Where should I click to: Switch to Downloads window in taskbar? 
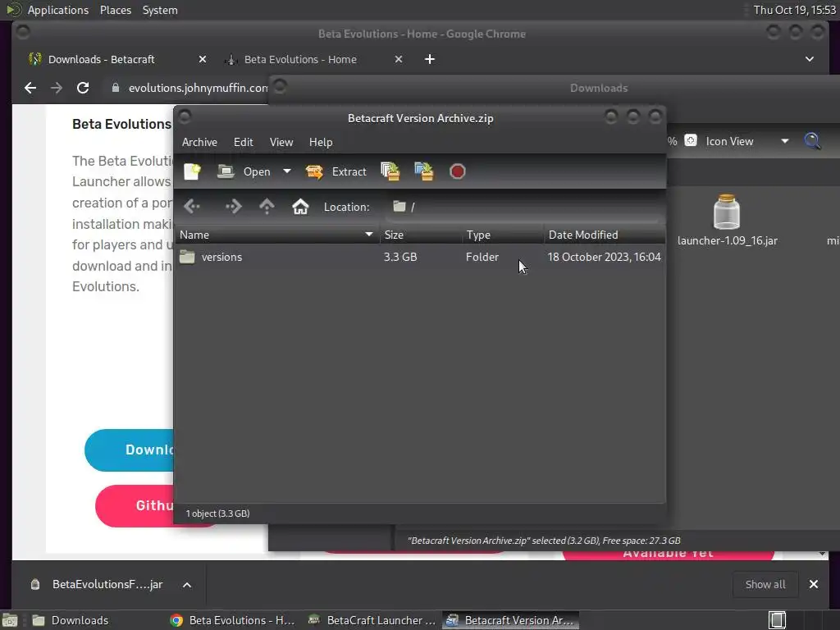pyautogui.click(x=70, y=620)
